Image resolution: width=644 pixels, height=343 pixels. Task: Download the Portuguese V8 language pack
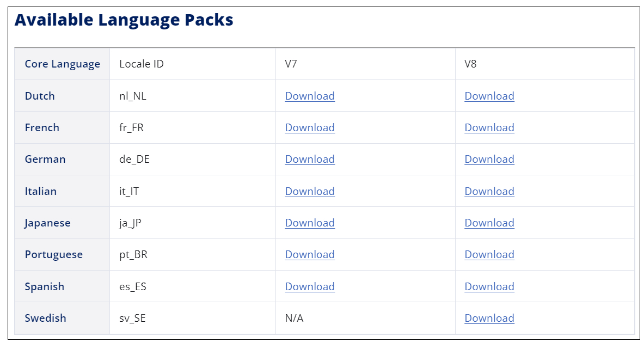coord(489,254)
